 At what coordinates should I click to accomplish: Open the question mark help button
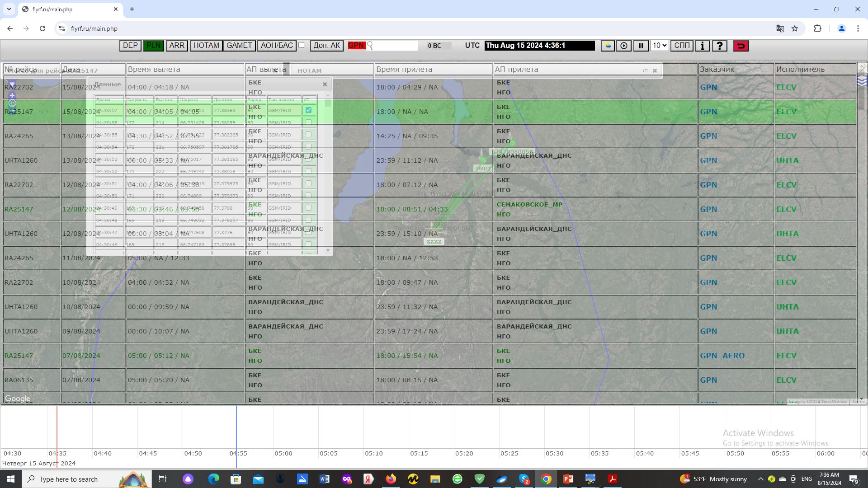(x=719, y=46)
